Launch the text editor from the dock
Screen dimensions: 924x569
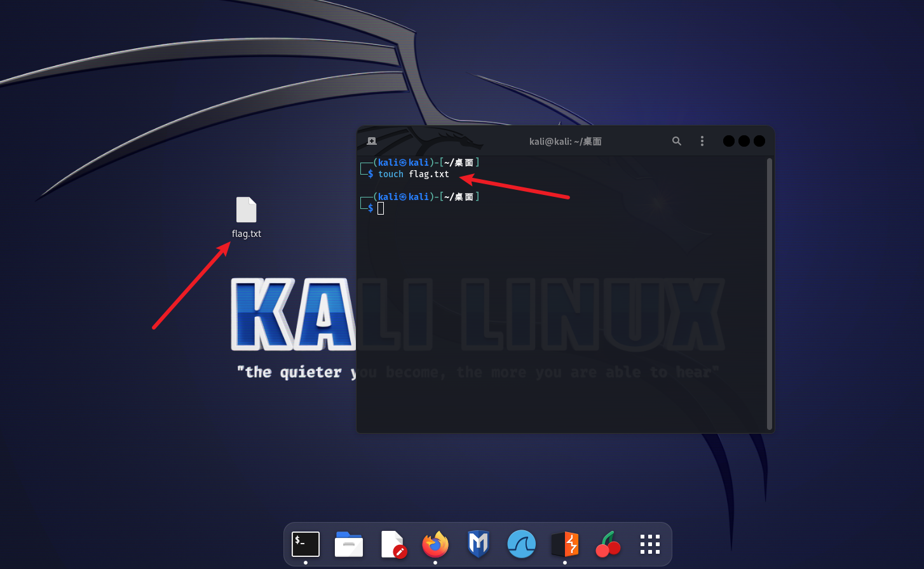click(x=393, y=544)
